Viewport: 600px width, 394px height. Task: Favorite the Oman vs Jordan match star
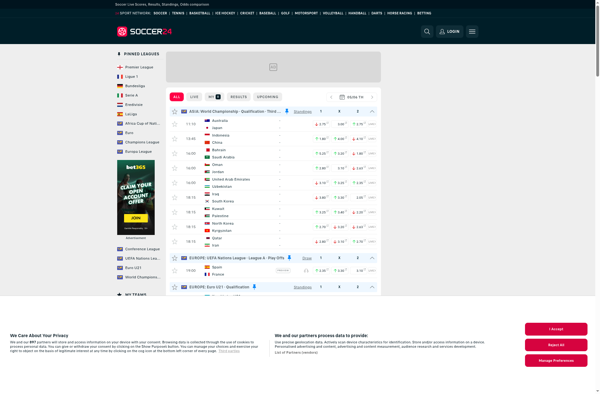(174, 168)
